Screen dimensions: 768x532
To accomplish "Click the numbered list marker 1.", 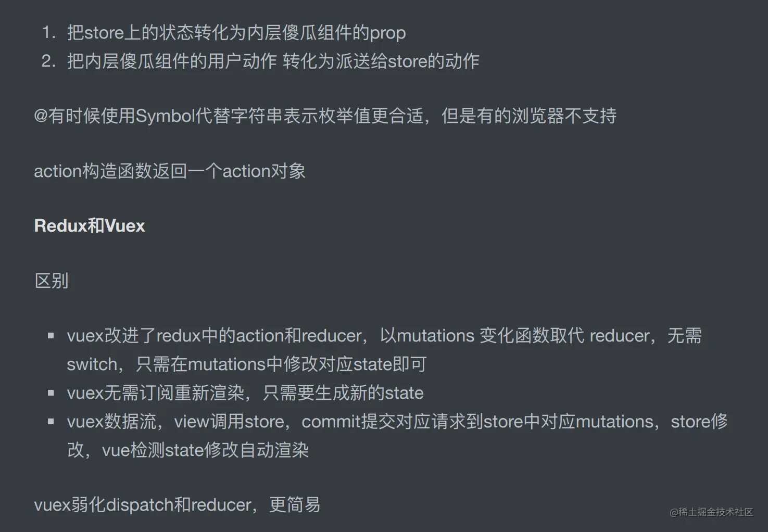I will [48, 33].
